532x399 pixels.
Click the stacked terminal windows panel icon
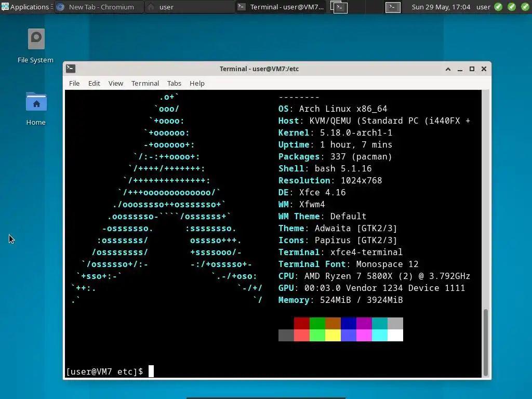click(x=339, y=7)
